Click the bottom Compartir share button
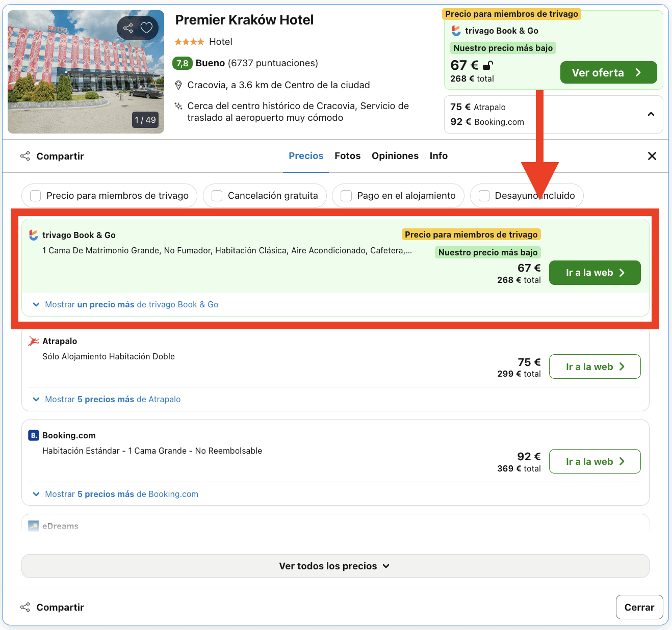The height and width of the screenshot is (630, 672). pyautogui.click(x=52, y=607)
